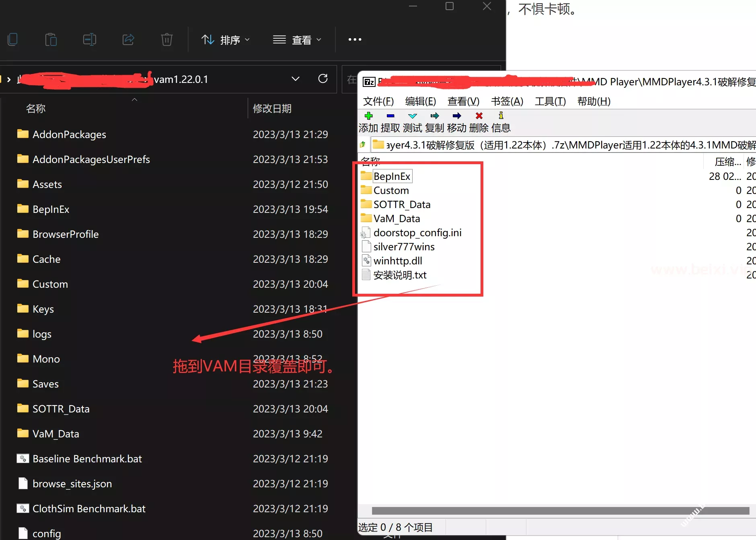Click the breadcrumb chevron before the path
The image size is (756, 540).
point(9,79)
